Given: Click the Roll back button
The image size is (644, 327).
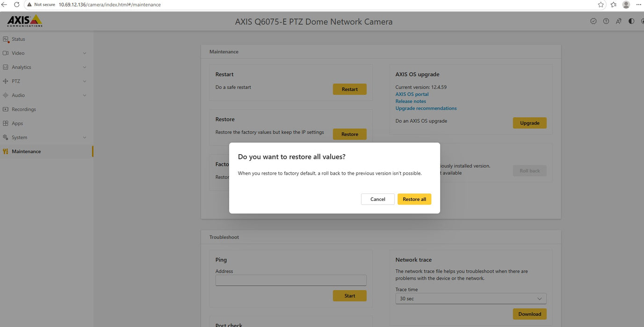Looking at the screenshot, I should [x=530, y=171].
